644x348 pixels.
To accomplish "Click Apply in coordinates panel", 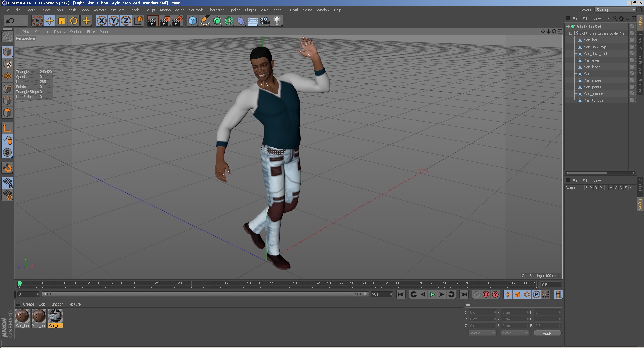I will pyautogui.click(x=547, y=333).
